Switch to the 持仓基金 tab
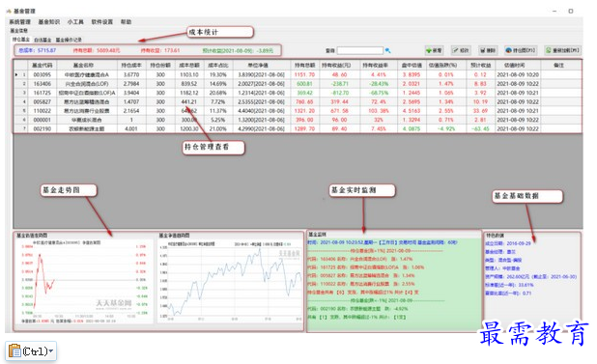Screen dimensions: 597x364 click(x=21, y=40)
